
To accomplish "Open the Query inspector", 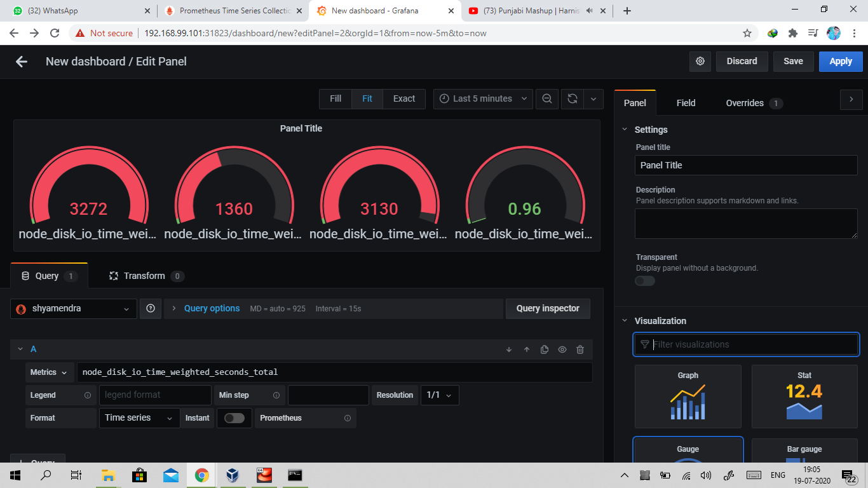I will click(x=547, y=309).
